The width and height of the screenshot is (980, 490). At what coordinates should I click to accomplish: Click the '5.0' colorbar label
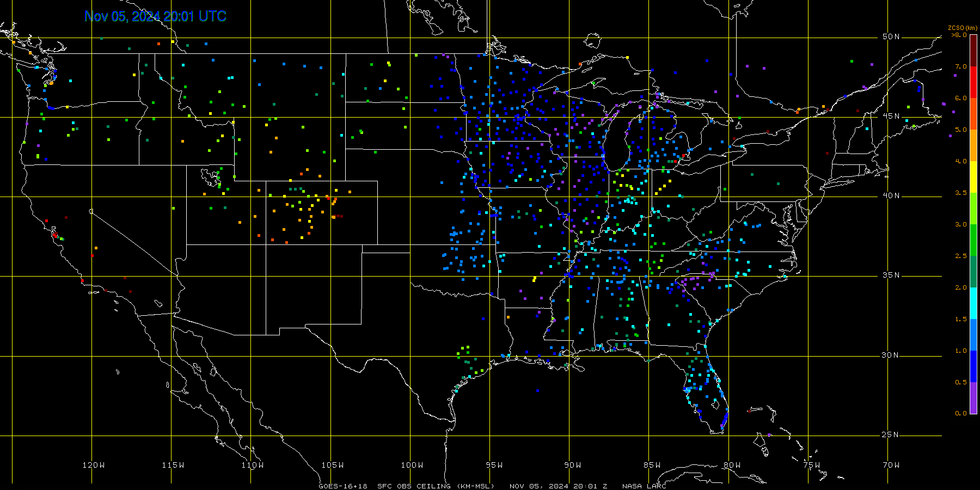click(961, 130)
